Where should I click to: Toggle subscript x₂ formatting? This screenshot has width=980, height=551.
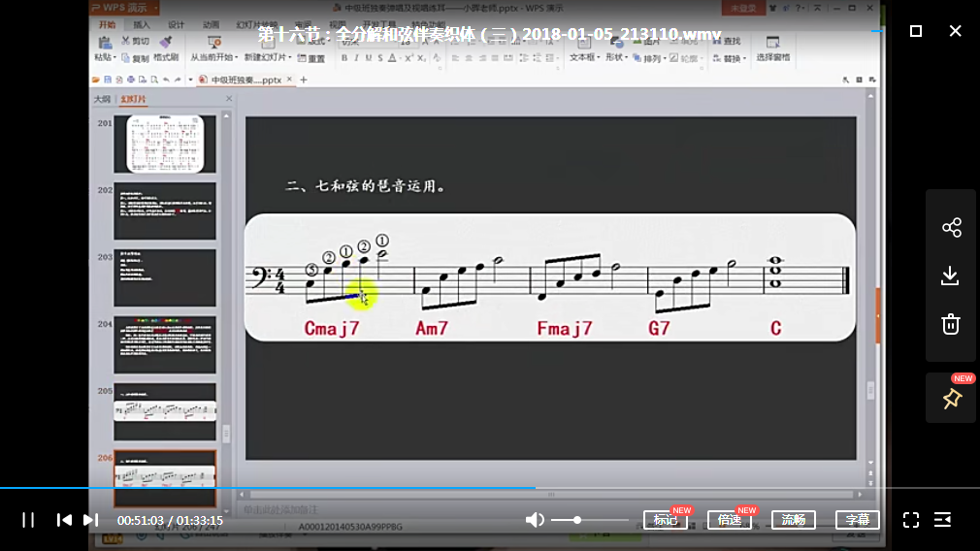(x=422, y=58)
